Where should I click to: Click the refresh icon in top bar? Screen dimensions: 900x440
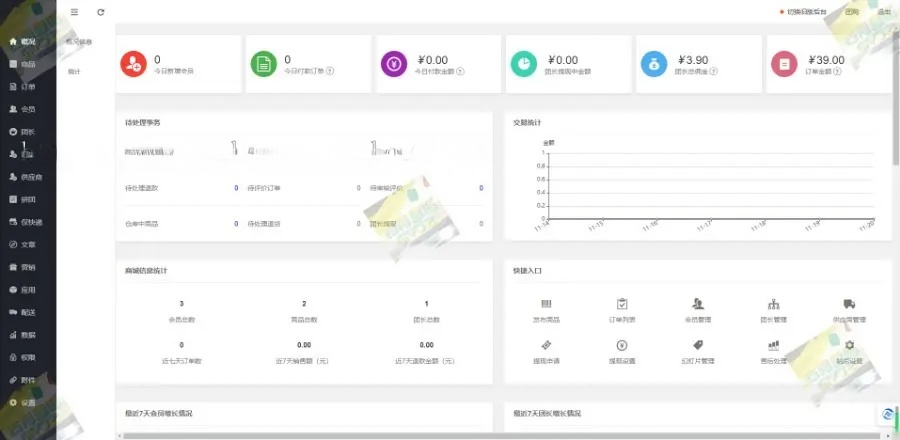(x=100, y=12)
